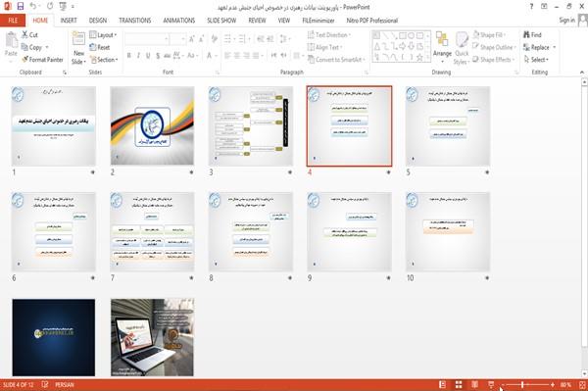The image size is (588, 391).
Task: Open the font name combo box
Action: tap(146, 39)
